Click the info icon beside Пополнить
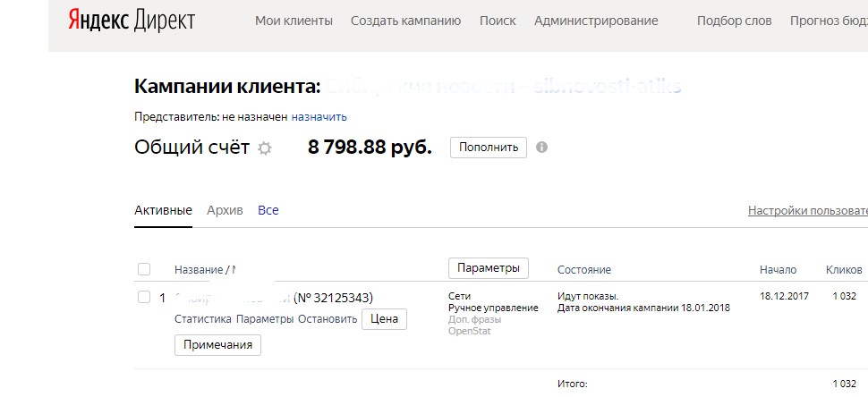This screenshot has height=397, width=868. [542, 147]
